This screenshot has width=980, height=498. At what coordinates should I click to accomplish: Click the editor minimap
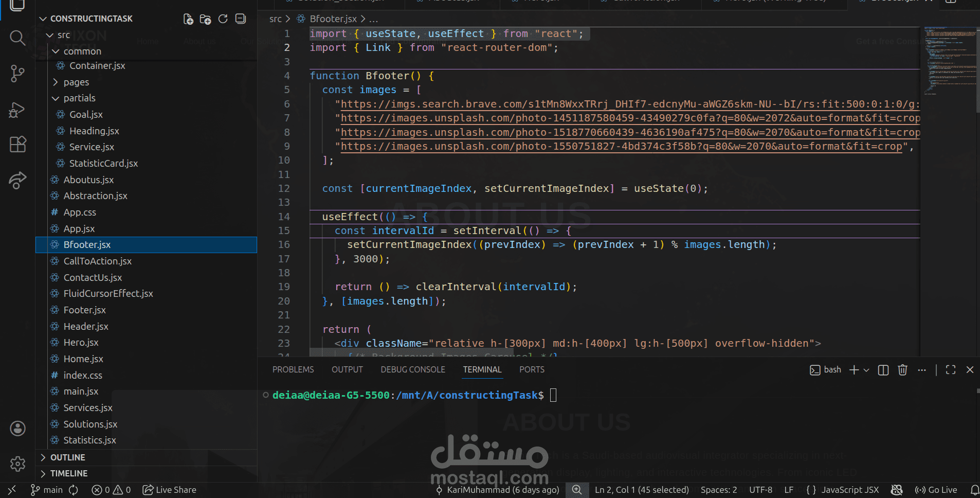click(x=949, y=62)
